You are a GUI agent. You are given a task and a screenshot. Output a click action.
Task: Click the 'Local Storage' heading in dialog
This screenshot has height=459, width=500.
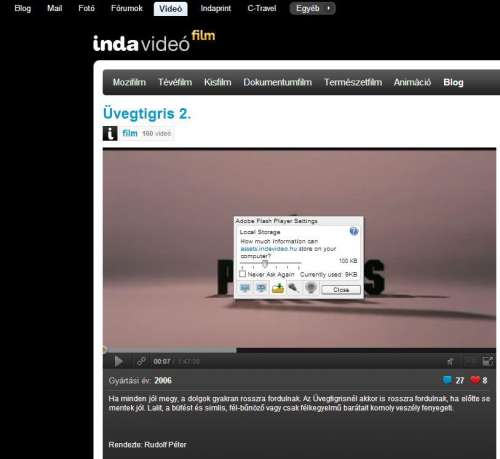[x=260, y=232]
